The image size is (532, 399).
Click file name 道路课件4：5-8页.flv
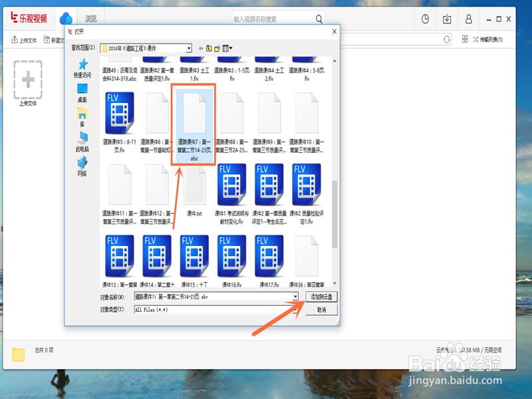[x=307, y=74]
